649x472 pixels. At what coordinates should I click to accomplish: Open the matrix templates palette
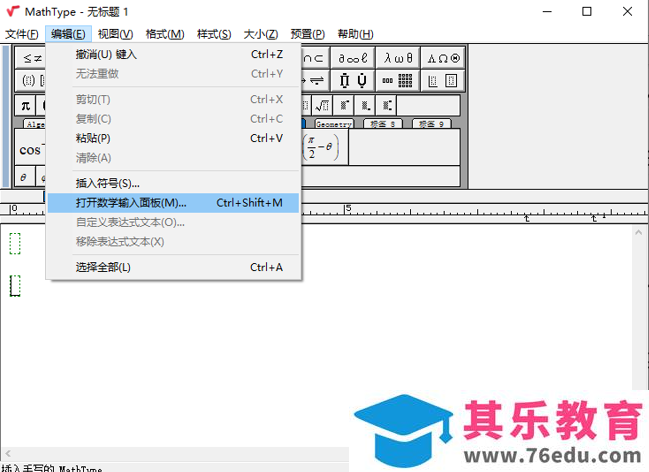pyautogui.click(x=398, y=80)
